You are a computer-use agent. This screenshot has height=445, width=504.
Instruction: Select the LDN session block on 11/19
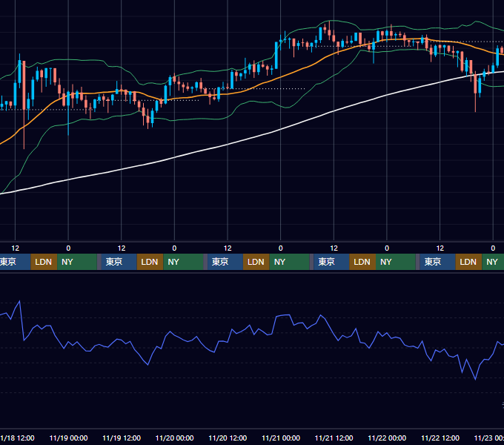click(x=150, y=262)
